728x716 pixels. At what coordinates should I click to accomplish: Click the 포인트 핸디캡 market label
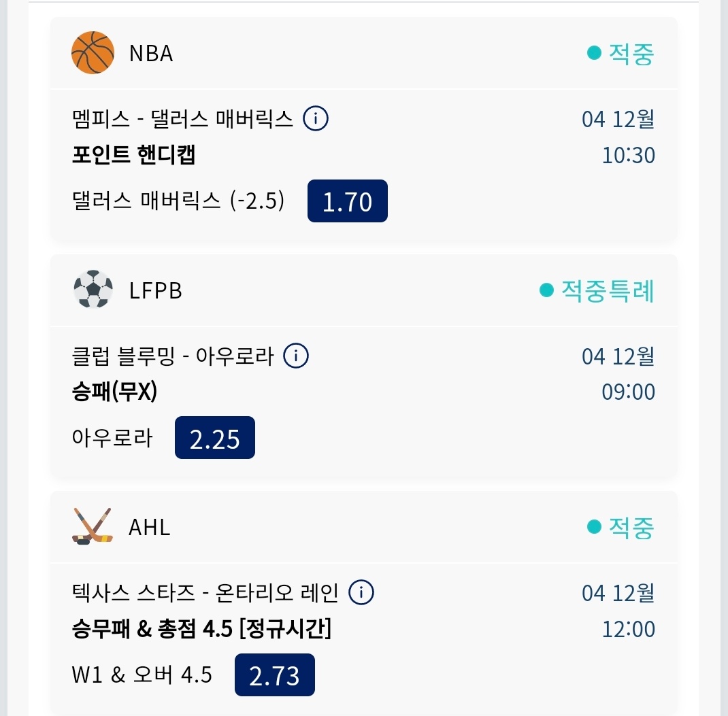click(134, 155)
